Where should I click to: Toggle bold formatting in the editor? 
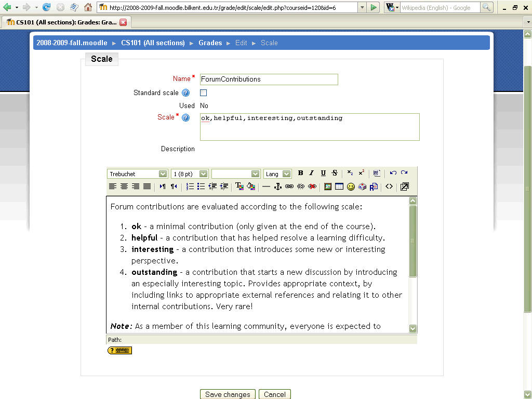coord(300,173)
